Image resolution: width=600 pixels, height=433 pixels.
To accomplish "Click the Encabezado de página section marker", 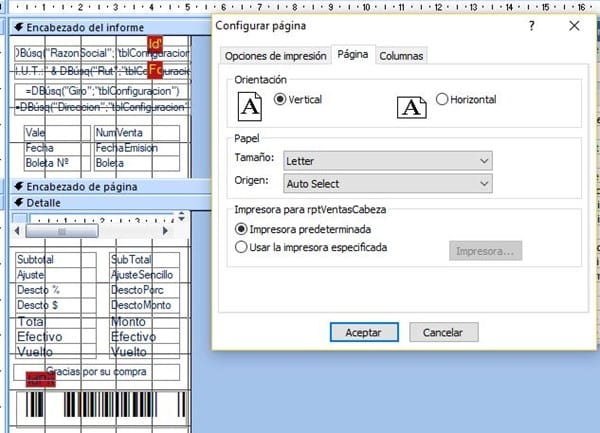I will click(19, 186).
